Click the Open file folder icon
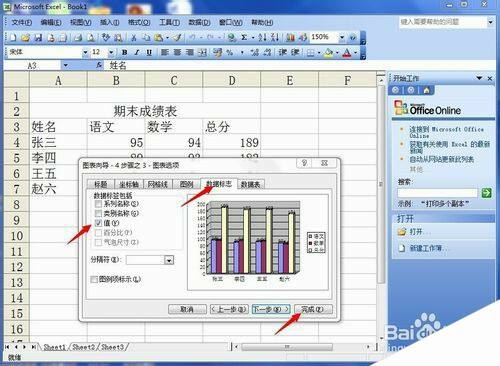The width and height of the screenshot is (500, 366). (25, 38)
